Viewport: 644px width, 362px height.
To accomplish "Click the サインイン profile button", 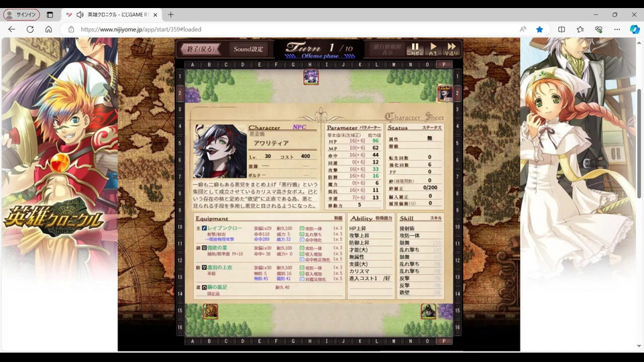I will click(21, 15).
